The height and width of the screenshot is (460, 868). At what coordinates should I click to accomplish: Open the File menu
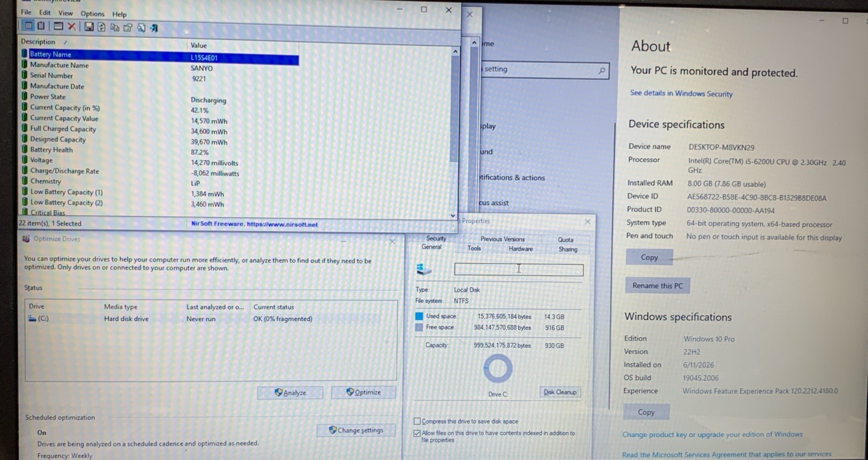26,12
